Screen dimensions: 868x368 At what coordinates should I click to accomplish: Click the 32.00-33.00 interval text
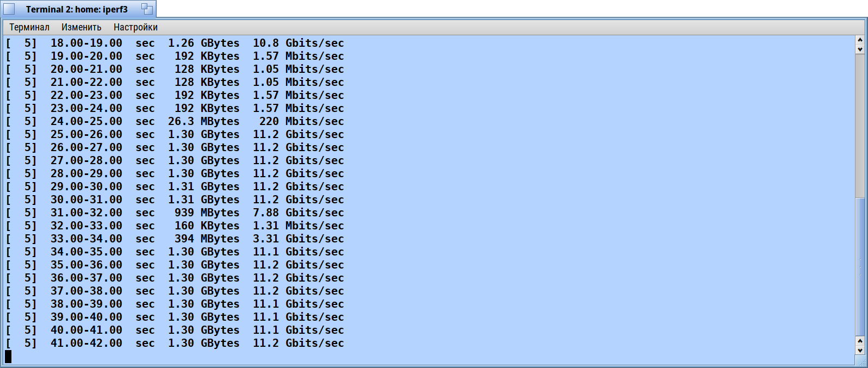(86, 226)
